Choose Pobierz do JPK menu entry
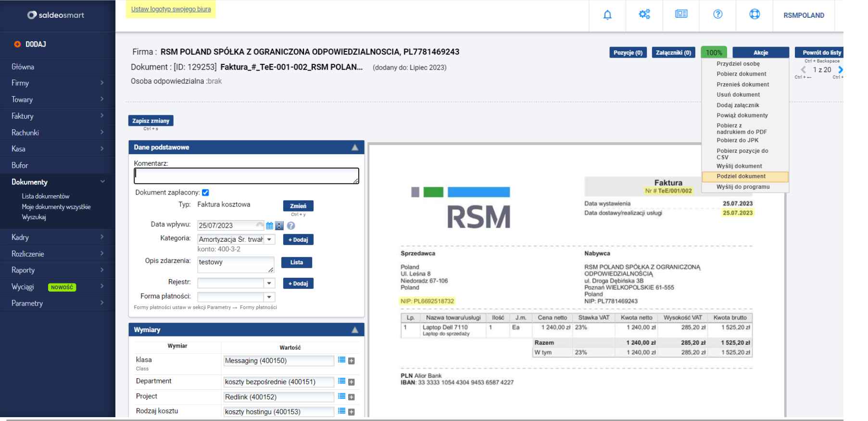Viewport: 868px width, 421px height. pyautogui.click(x=737, y=140)
